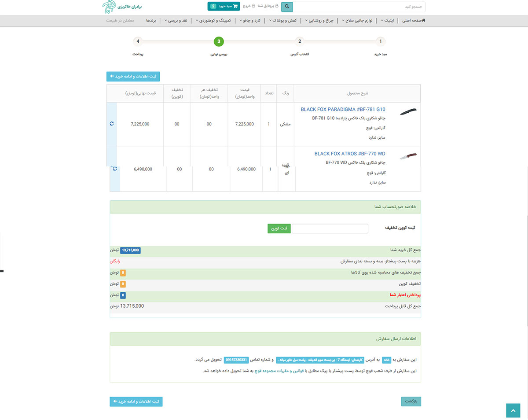Screen dimensions: 528x420
Task: Click refresh icon for BF-781 G10 row
Action: click(x=112, y=124)
